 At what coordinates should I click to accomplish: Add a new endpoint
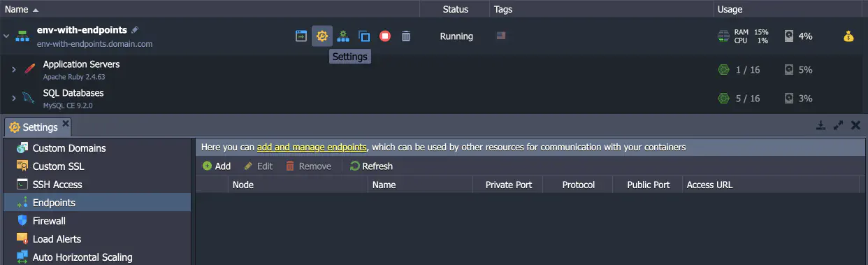point(217,166)
